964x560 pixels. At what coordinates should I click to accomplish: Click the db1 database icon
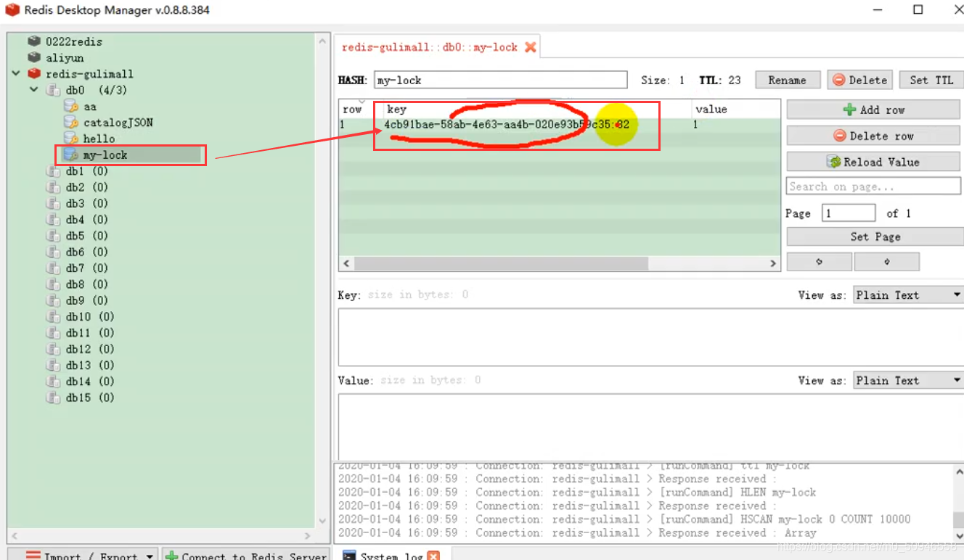point(54,171)
